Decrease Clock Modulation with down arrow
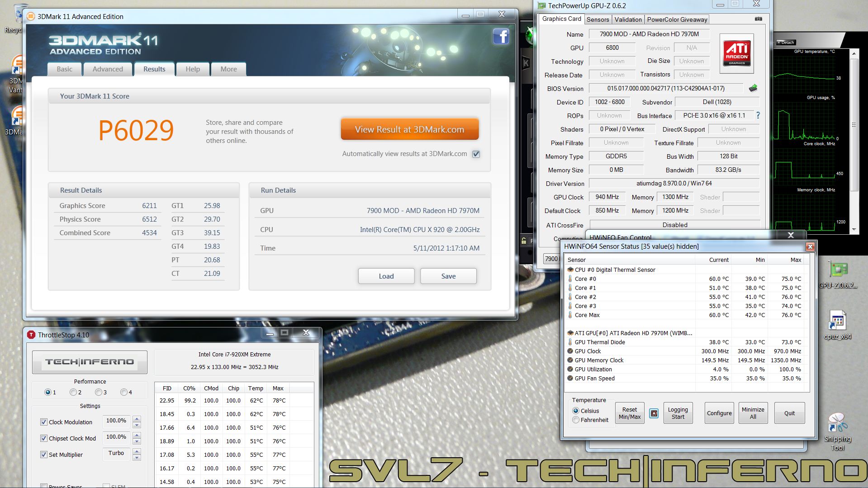 [x=137, y=425]
